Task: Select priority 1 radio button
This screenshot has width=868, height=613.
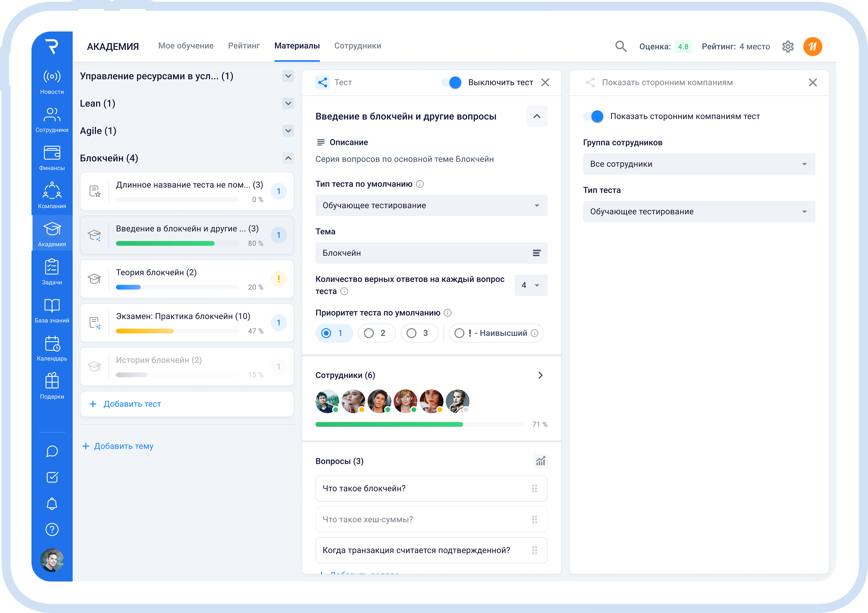Action: pos(334,333)
